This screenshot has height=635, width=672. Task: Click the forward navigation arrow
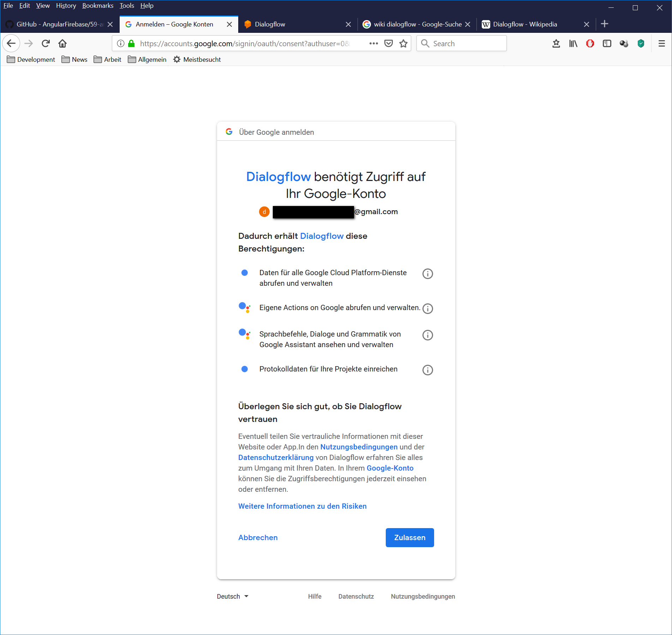click(29, 43)
